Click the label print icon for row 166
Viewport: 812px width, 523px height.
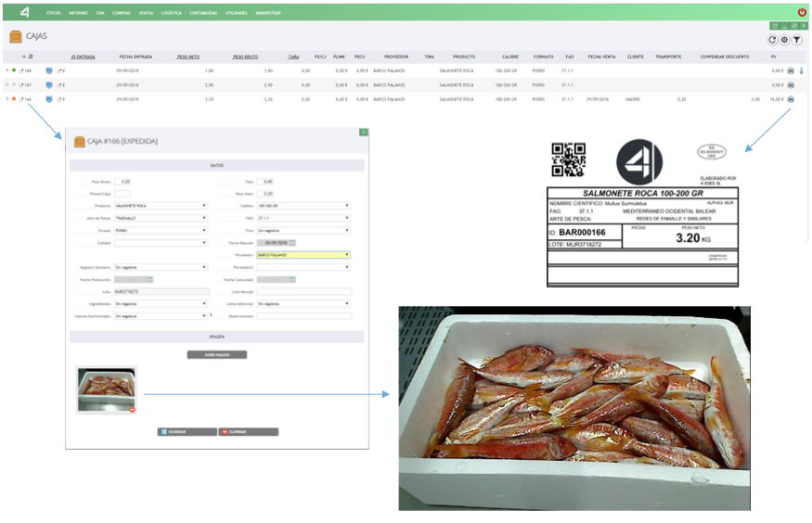(791, 98)
